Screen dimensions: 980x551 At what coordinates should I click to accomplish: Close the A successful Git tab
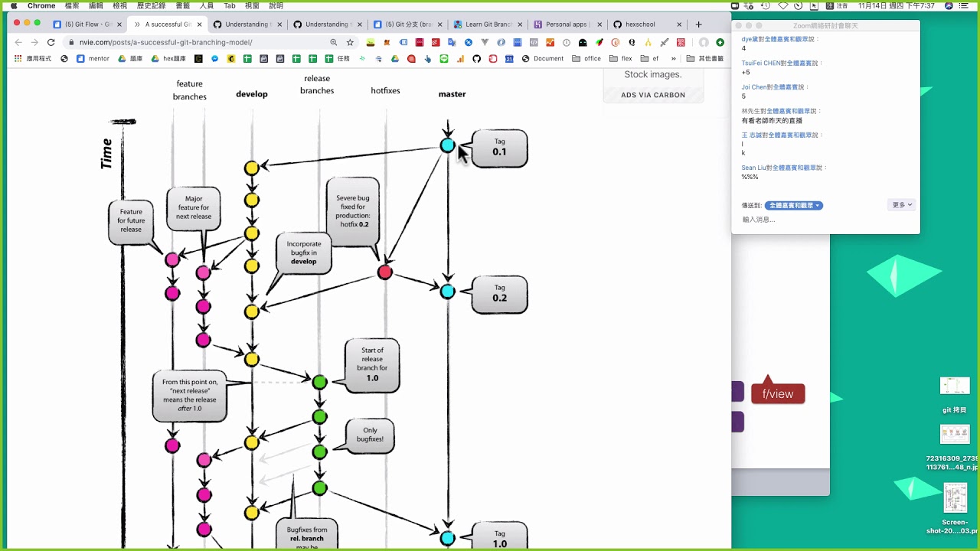click(200, 24)
